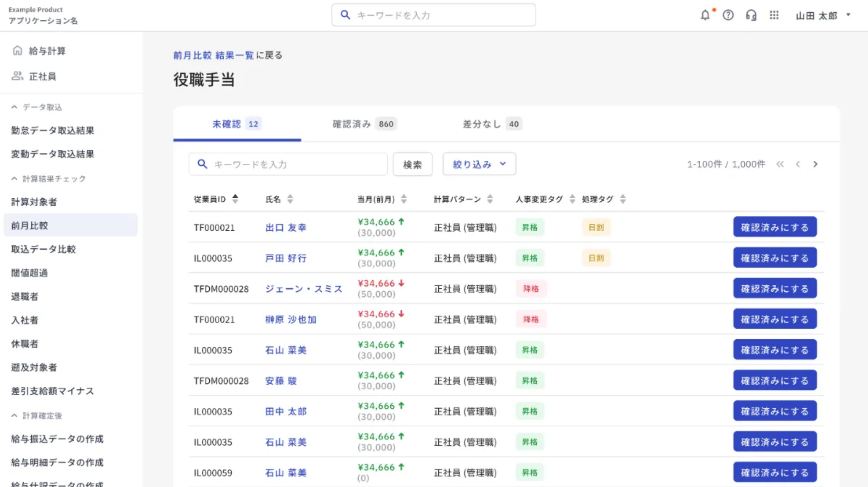Screen dimensions: 868x487
Task: Go to next page arrow
Action: click(x=815, y=164)
